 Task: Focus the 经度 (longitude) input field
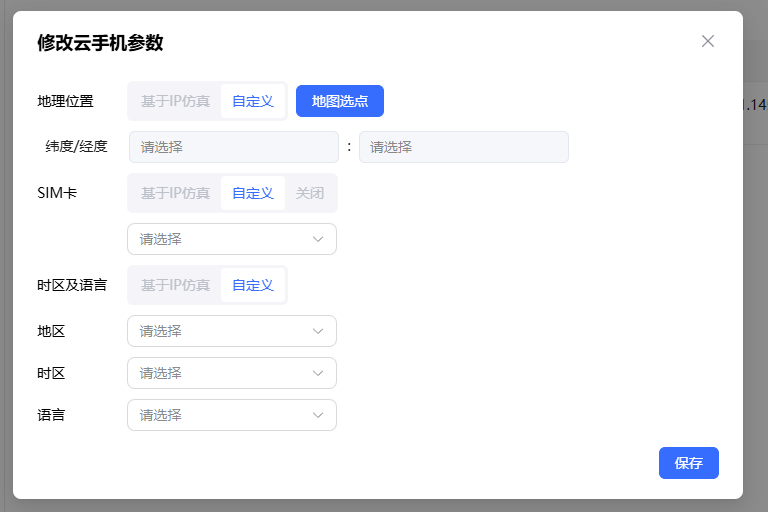point(463,147)
